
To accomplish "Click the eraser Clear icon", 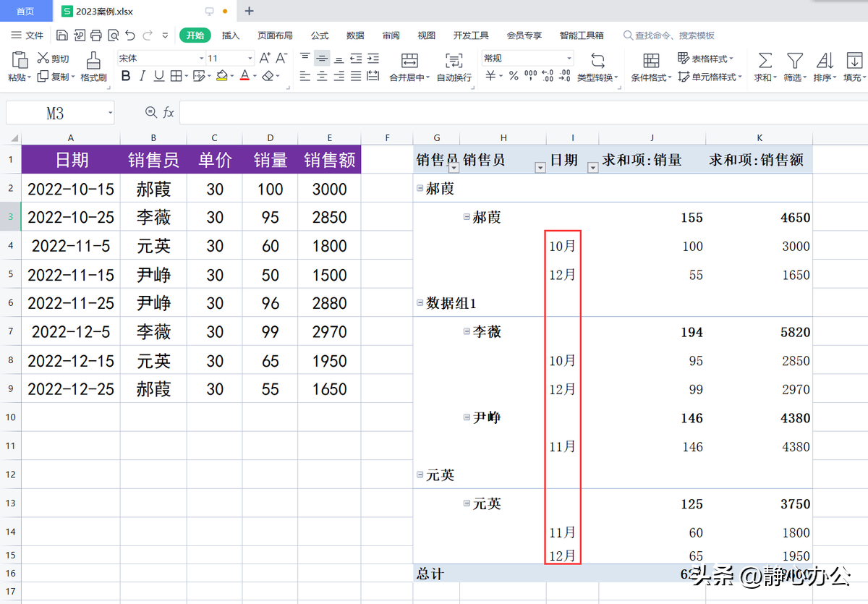I will point(268,76).
